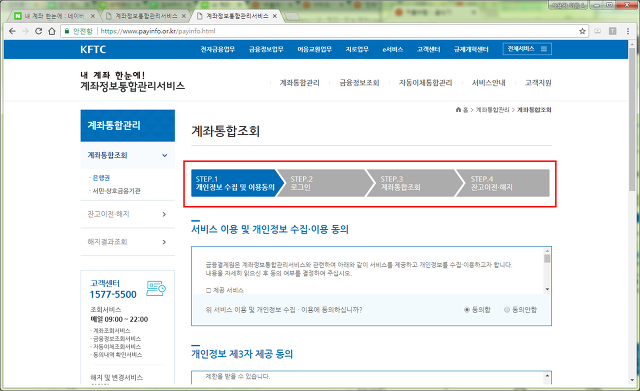Open the 고객지원 main menu
The width and height of the screenshot is (640, 391).
coord(538,83)
